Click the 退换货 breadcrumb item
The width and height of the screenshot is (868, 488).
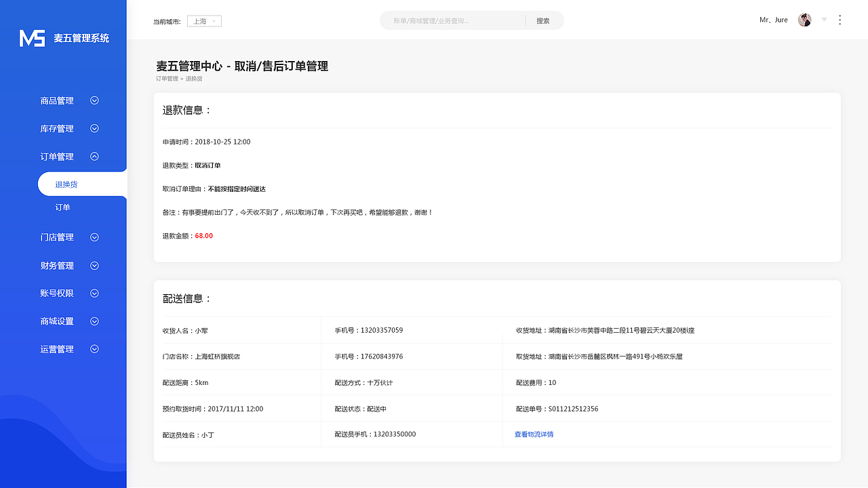pyautogui.click(x=194, y=79)
